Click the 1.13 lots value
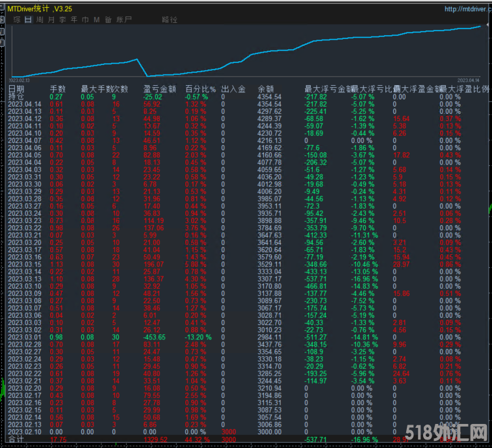Image resolution: width=492 pixels, height=448 pixels. (x=56, y=265)
